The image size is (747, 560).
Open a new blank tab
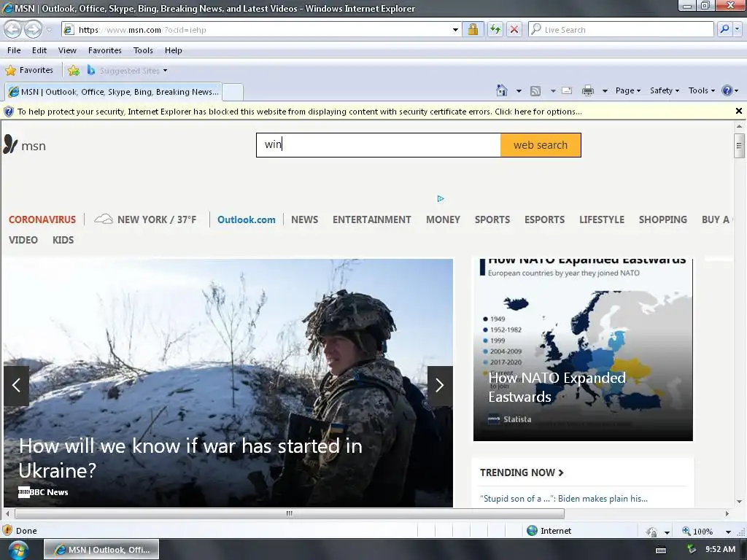coord(233,92)
